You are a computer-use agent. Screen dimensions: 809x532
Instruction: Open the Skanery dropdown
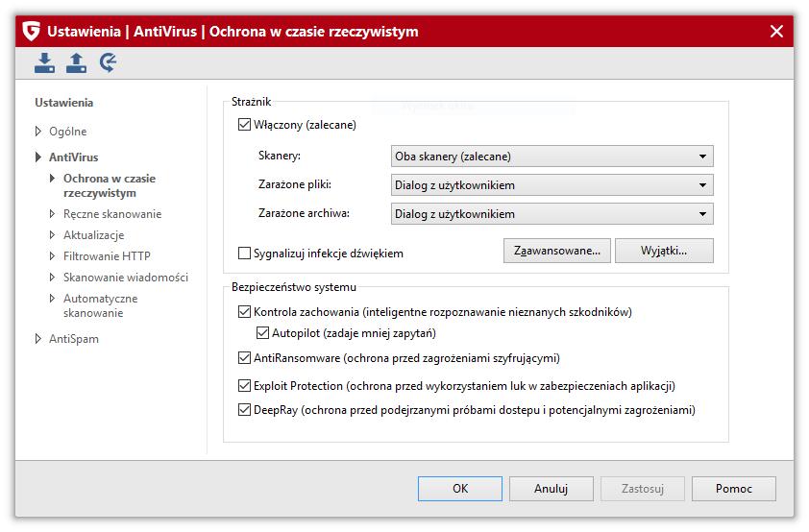coord(552,157)
